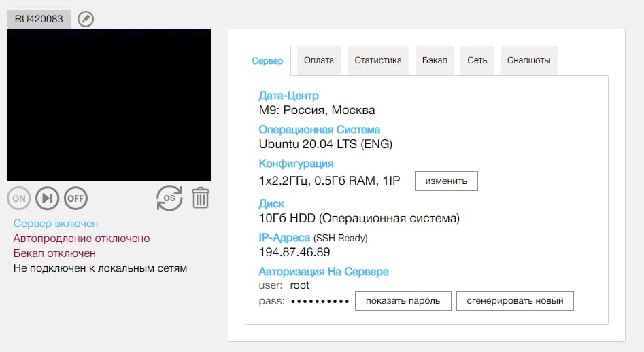Image resolution: width=644 pixels, height=352 pixels.
Task: Switch to the Сервер tab
Action: click(267, 60)
